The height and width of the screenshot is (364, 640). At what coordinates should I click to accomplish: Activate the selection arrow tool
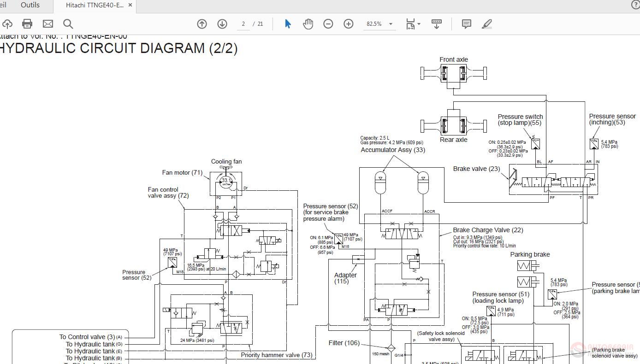(288, 24)
